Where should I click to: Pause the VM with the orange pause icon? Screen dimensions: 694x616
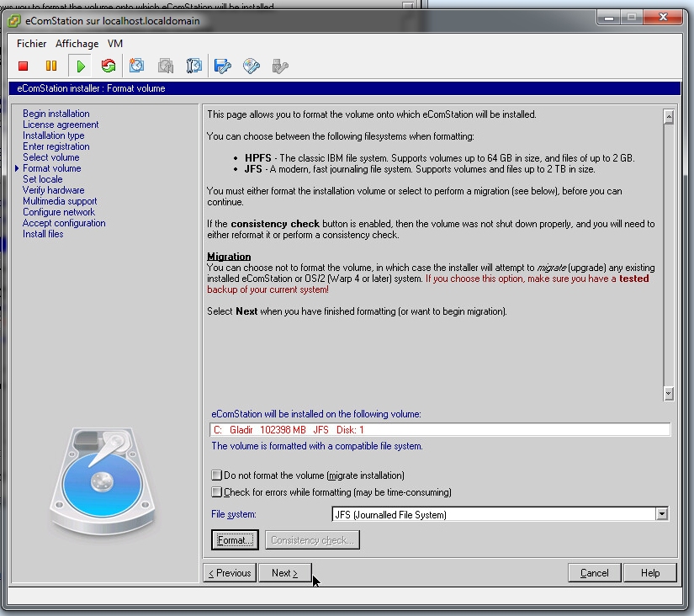(51, 66)
